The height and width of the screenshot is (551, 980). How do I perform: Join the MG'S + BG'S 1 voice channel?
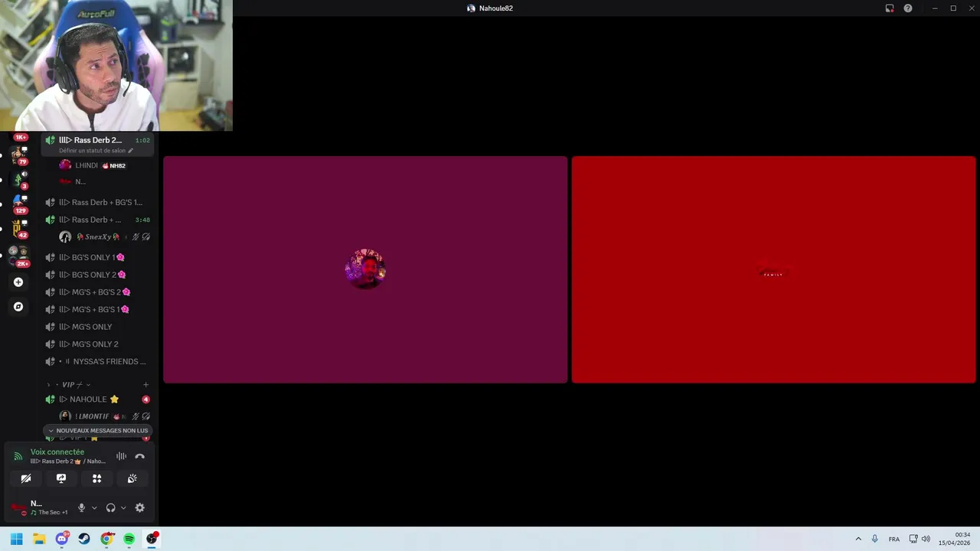pyautogui.click(x=98, y=309)
